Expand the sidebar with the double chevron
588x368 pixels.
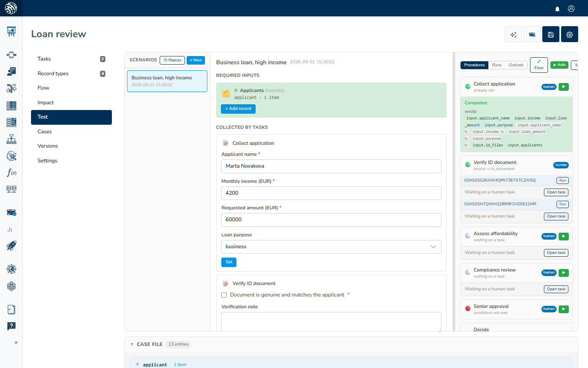(16, 343)
